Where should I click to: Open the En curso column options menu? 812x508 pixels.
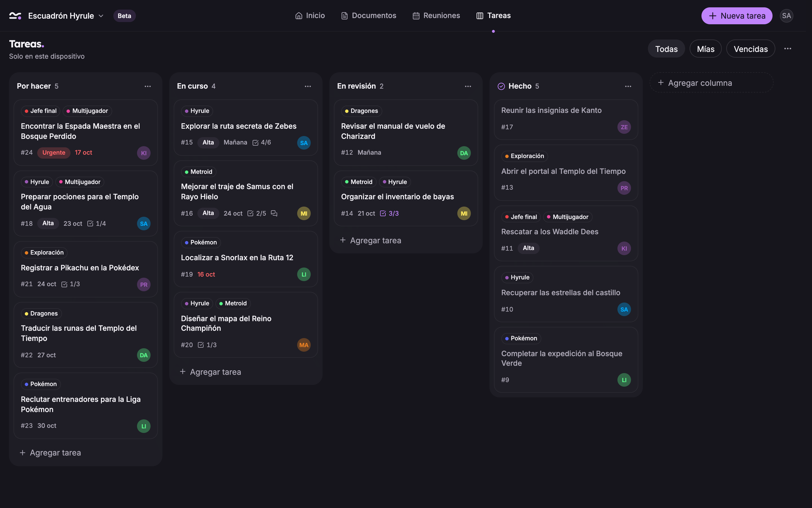[x=308, y=86]
